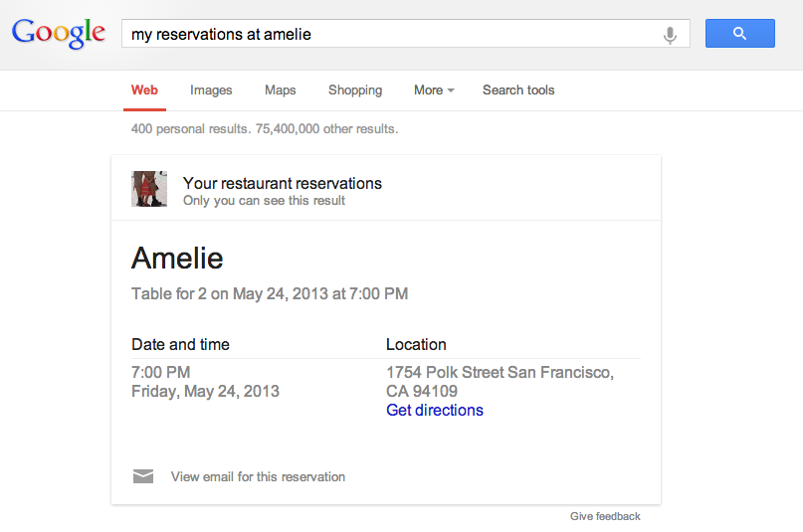Activate voice search microphone icon
This screenshot has width=803, height=532.
pos(670,35)
